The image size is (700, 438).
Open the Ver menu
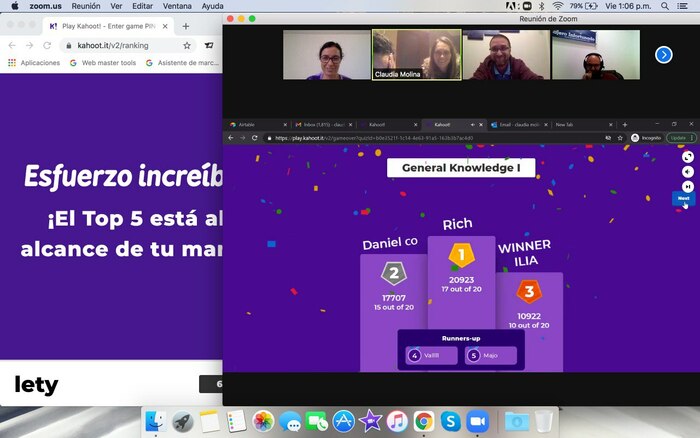(x=116, y=6)
